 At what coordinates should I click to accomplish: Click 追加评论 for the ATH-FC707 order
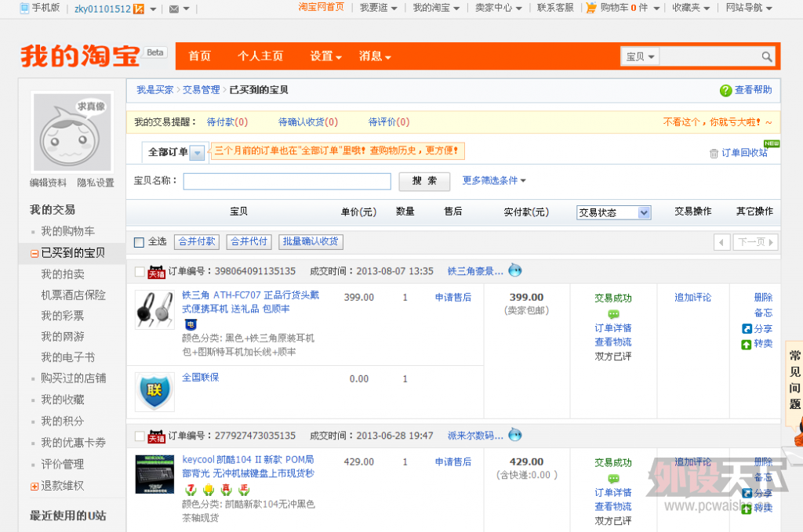point(693,298)
